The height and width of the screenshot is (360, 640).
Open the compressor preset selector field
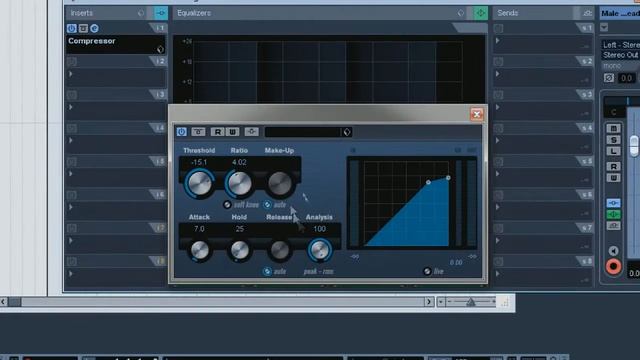302,132
